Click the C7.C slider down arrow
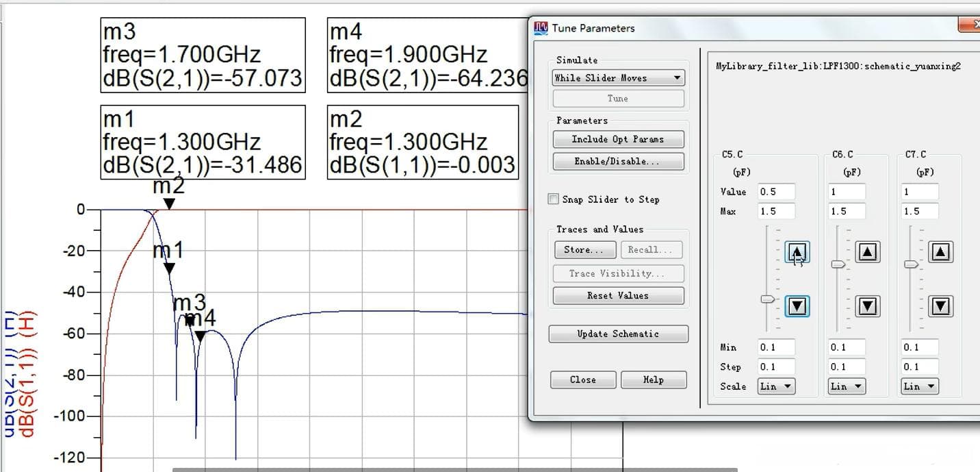The height and width of the screenshot is (472, 980). coord(941,306)
